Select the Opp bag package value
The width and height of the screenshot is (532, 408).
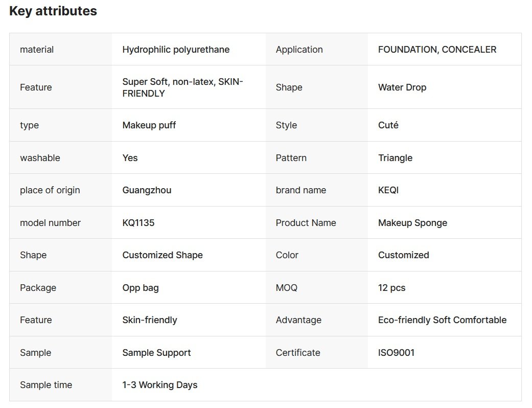[141, 288]
